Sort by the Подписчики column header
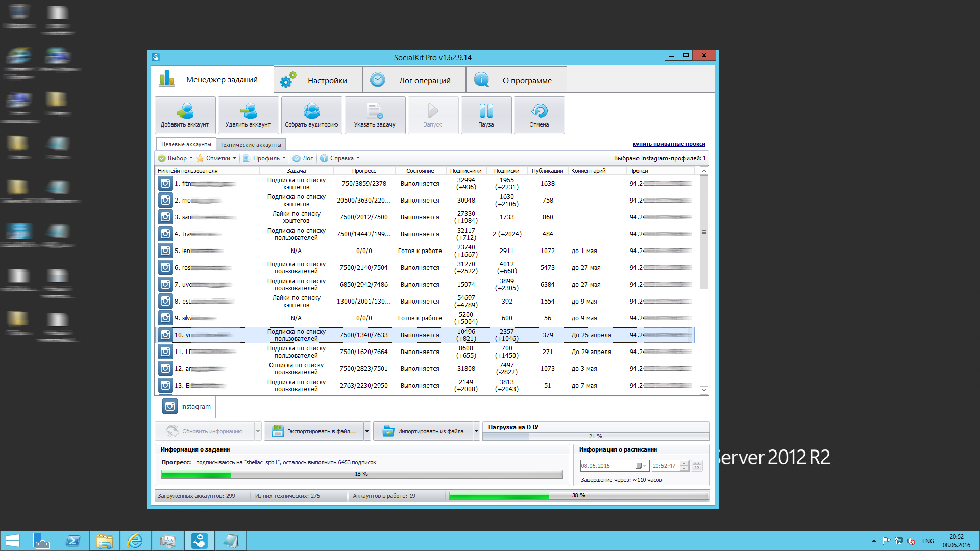The width and height of the screenshot is (980, 551). coord(466,171)
